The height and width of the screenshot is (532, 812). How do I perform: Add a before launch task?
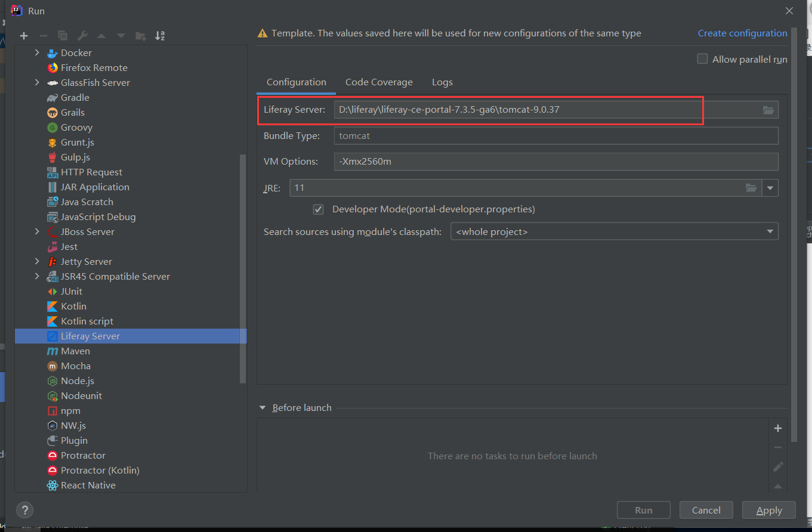pyautogui.click(x=777, y=428)
